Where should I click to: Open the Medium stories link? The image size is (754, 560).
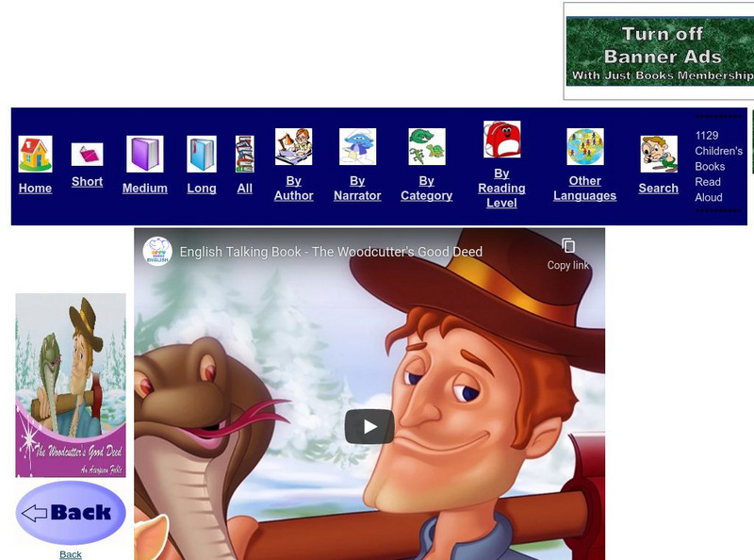[x=145, y=189]
